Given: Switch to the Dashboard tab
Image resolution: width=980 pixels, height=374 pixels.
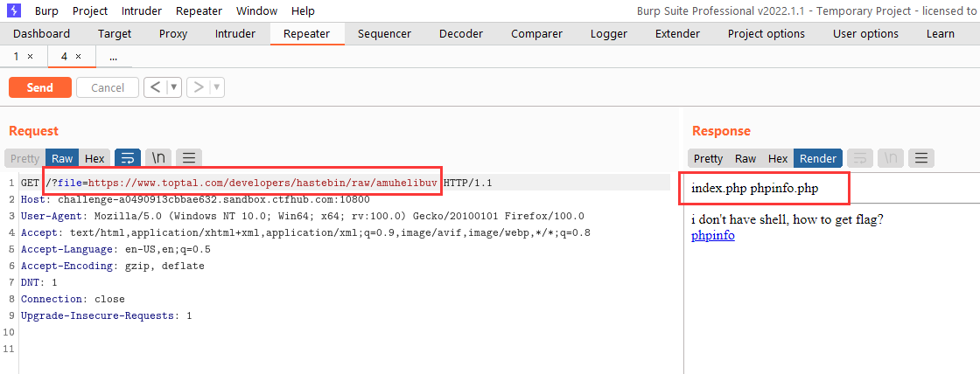Looking at the screenshot, I should (41, 34).
